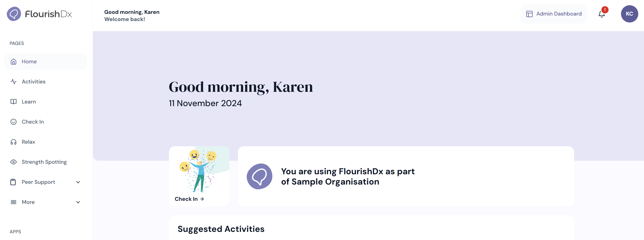Click the Check In arrow link
Screen dimensions: 644x240
point(189,199)
